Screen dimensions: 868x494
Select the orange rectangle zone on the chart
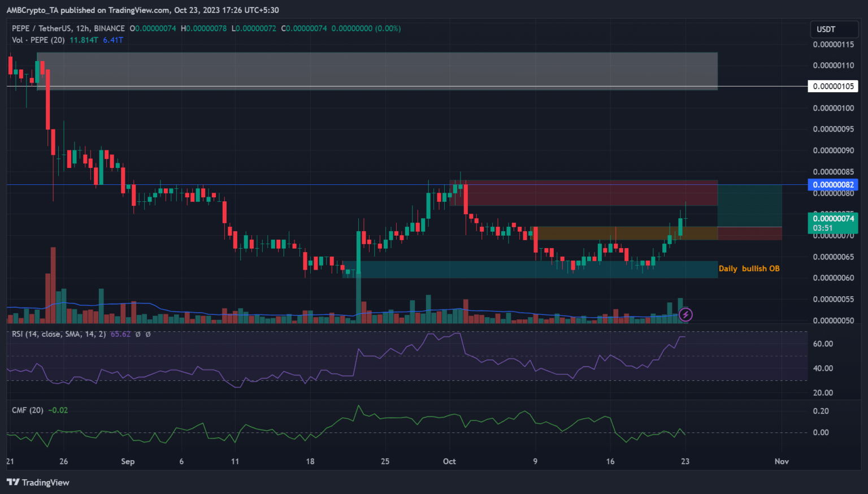point(624,233)
